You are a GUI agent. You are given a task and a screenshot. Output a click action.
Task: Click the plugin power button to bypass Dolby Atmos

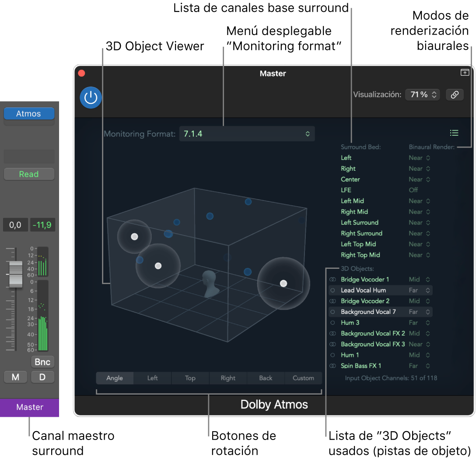pos(91,97)
